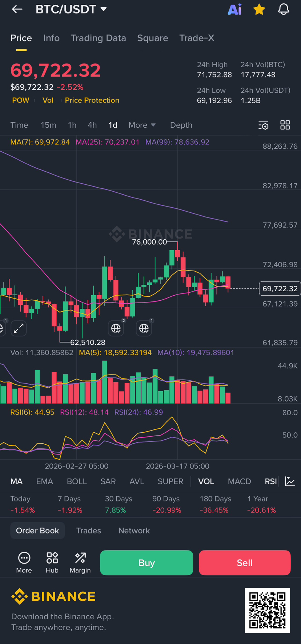Tap the Vol tag

coord(48,100)
